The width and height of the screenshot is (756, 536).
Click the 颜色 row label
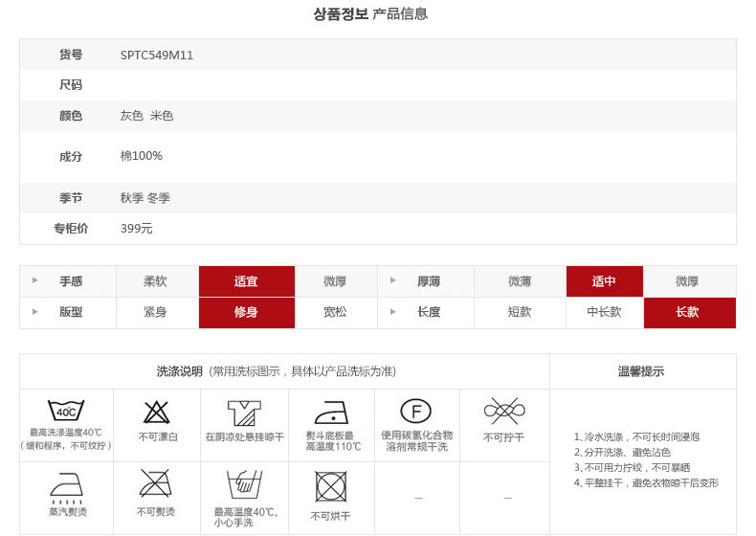71,116
